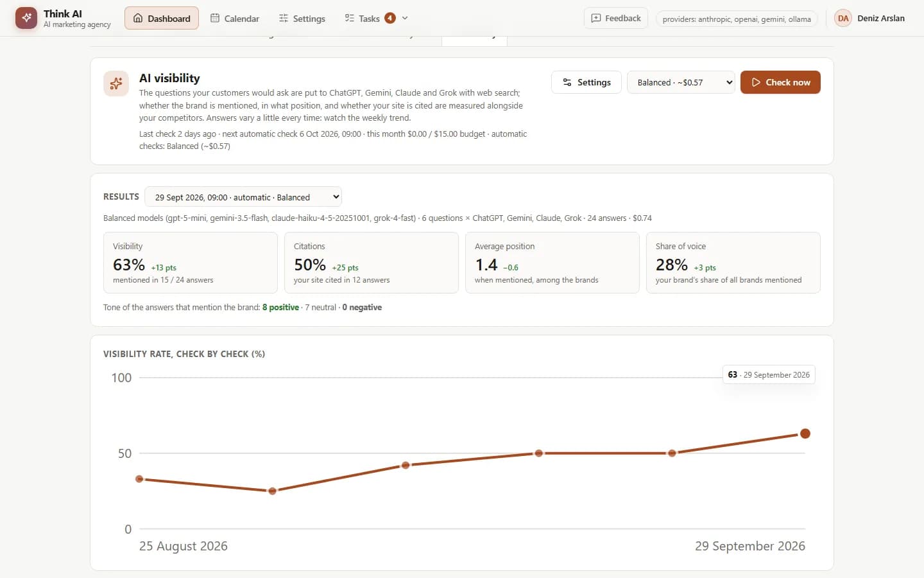Open Deniz Arslan account name

[880, 18]
